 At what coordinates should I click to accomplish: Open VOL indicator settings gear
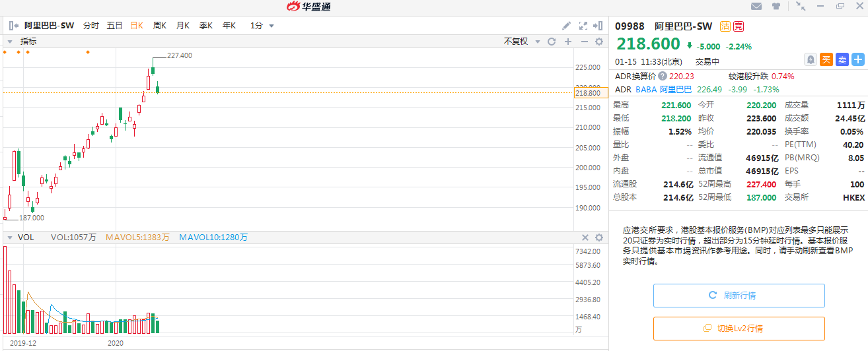pyautogui.click(x=599, y=238)
